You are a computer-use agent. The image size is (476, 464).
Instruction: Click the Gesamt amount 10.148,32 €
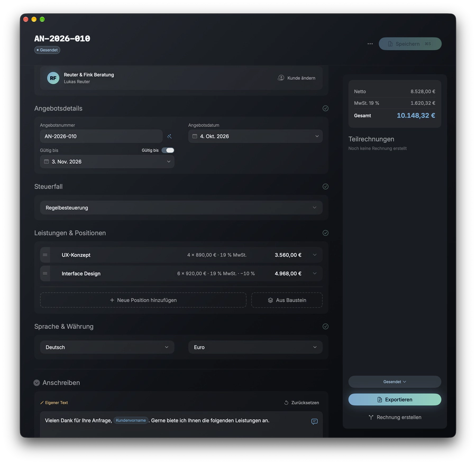pos(416,116)
